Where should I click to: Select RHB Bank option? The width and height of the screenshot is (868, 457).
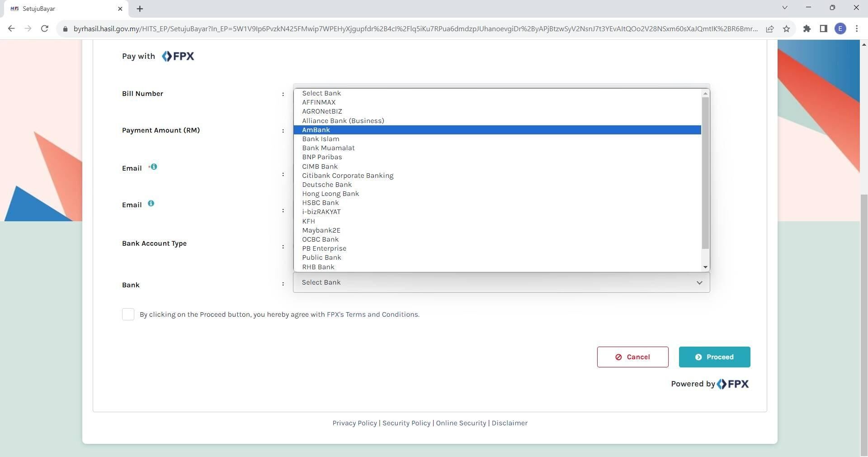pyautogui.click(x=497, y=267)
